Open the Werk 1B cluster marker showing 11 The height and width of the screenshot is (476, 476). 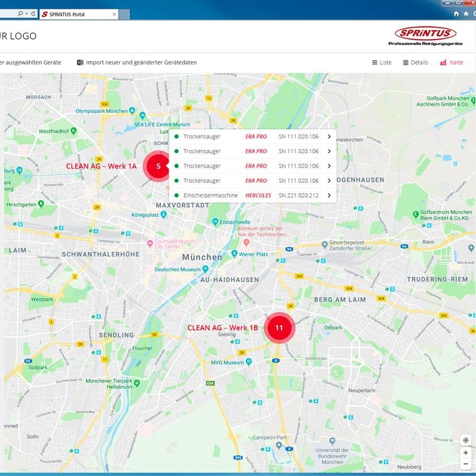tap(279, 327)
